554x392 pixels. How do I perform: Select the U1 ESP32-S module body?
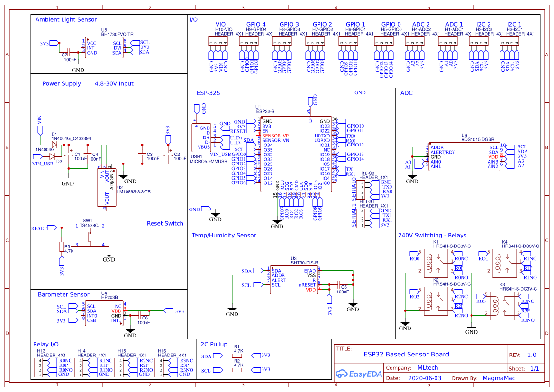pos(296,154)
